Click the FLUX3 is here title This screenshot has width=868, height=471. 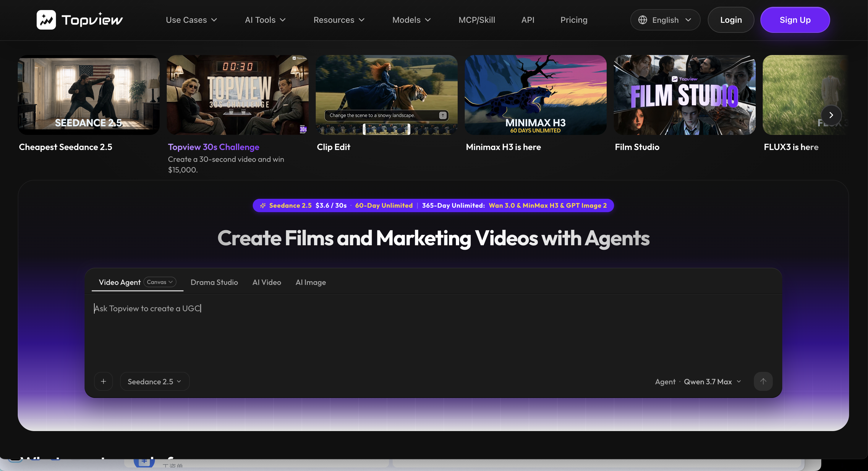[791, 147]
